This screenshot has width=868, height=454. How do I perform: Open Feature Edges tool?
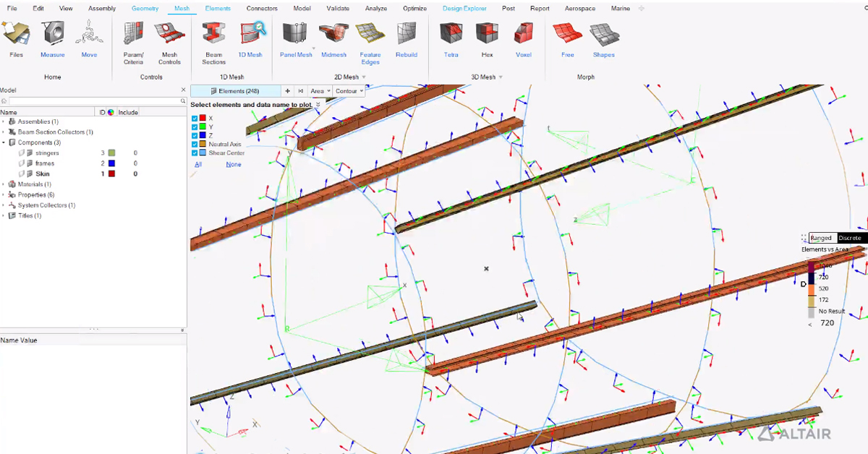[370, 43]
